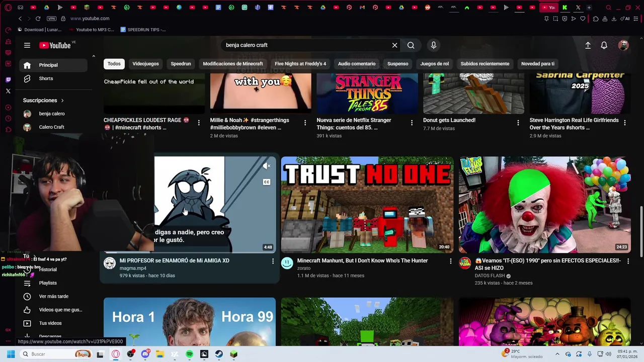Open options for Steve Harrington short
The height and width of the screenshot is (362, 644).
625,123
